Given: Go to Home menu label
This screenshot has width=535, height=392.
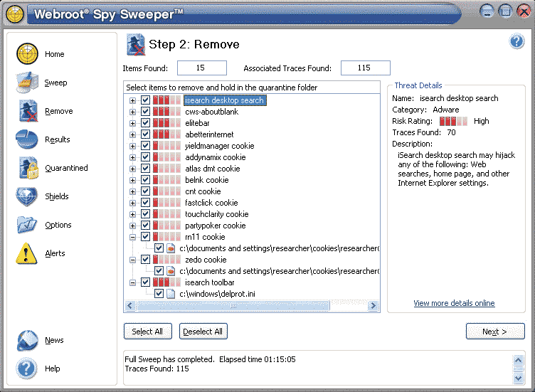Looking at the screenshot, I should (55, 54).
